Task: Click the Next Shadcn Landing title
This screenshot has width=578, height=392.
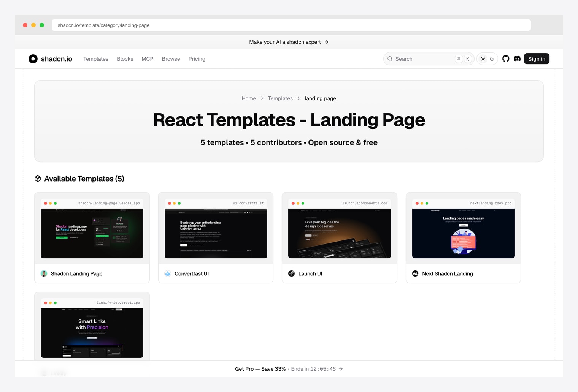Action: (448, 273)
